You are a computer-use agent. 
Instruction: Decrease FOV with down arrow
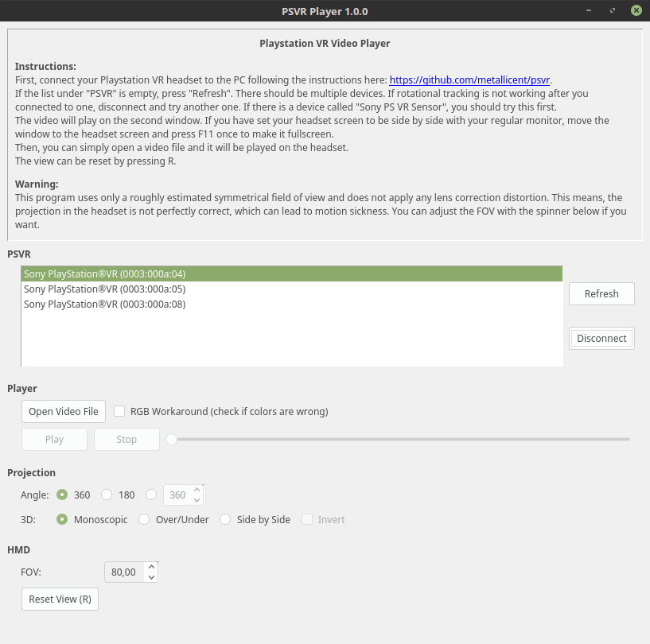(x=151, y=577)
